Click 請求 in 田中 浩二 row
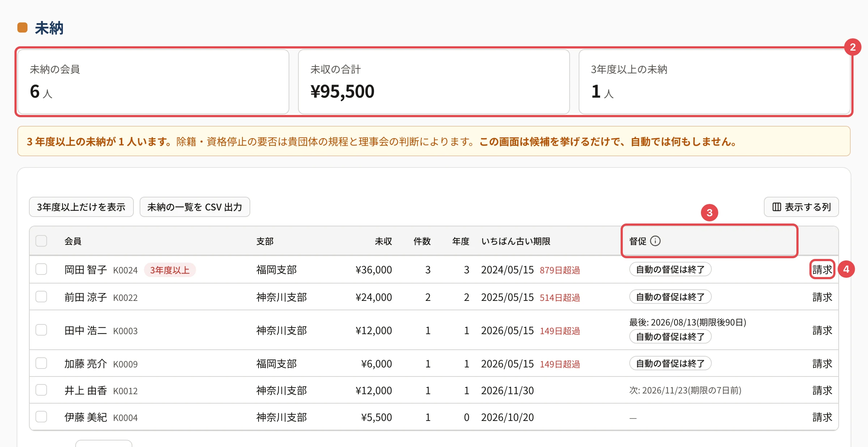The image size is (868, 447). (x=822, y=330)
